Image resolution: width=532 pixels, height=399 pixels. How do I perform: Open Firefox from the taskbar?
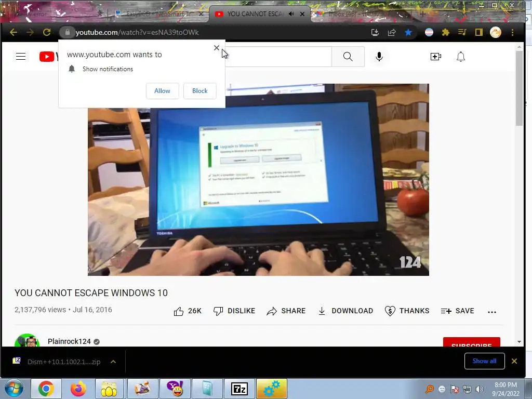click(78, 389)
